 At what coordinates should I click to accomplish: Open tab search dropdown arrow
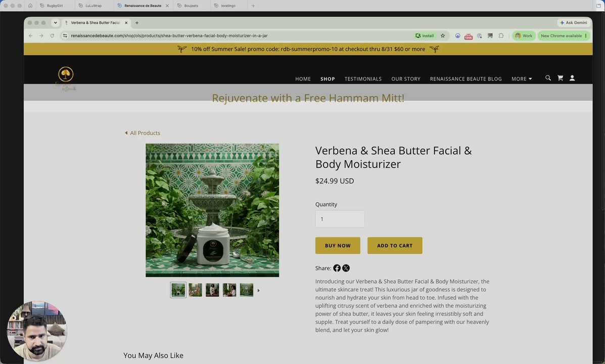(x=55, y=23)
